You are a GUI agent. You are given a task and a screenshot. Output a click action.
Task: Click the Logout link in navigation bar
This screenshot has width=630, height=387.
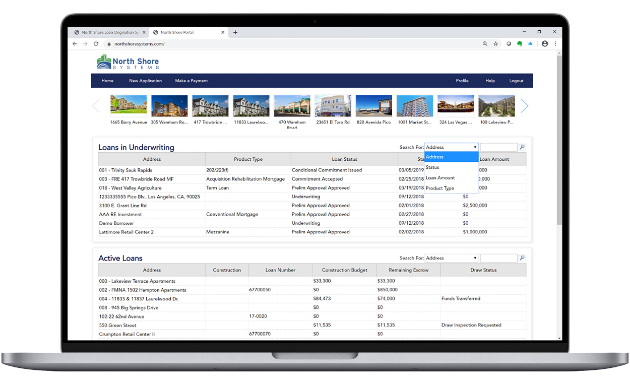click(x=516, y=81)
